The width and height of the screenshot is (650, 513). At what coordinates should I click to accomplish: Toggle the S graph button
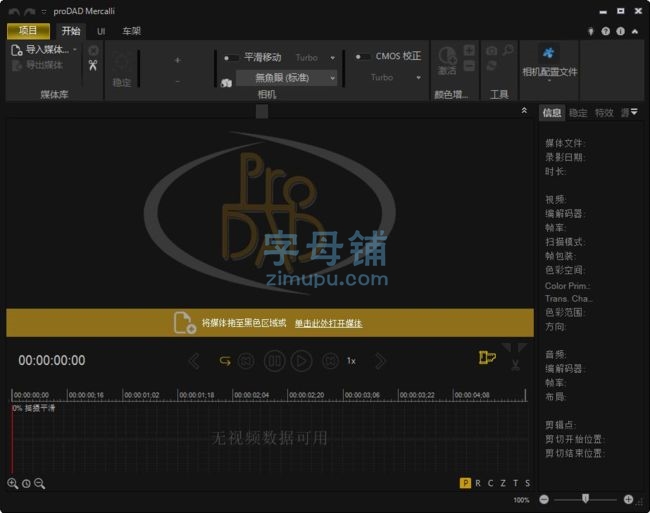point(527,483)
